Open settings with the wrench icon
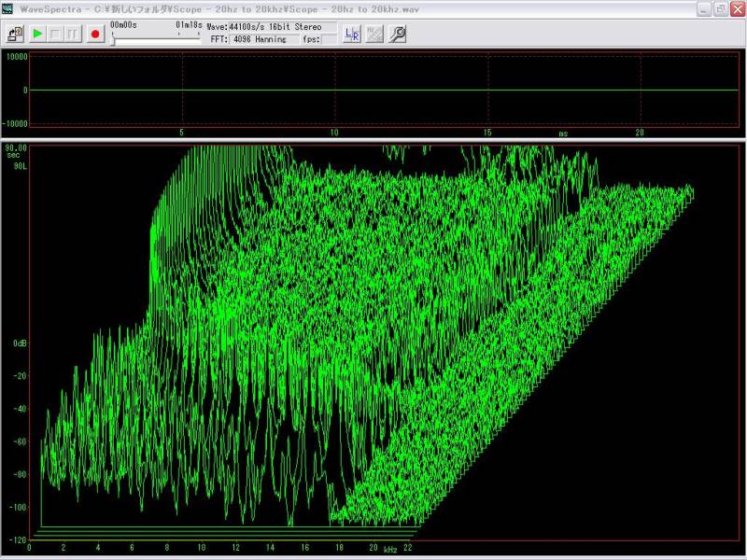 (x=397, y=34)
